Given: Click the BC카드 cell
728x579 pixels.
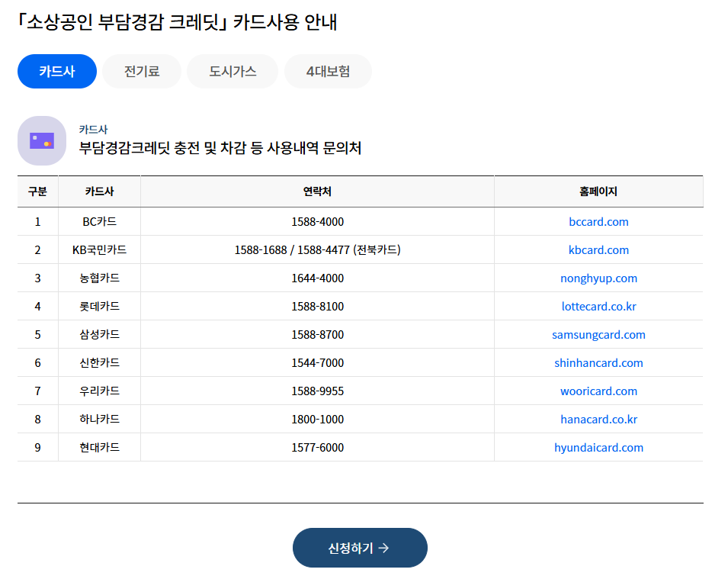Looking at the screenshot, I should (x=99, y=222).
